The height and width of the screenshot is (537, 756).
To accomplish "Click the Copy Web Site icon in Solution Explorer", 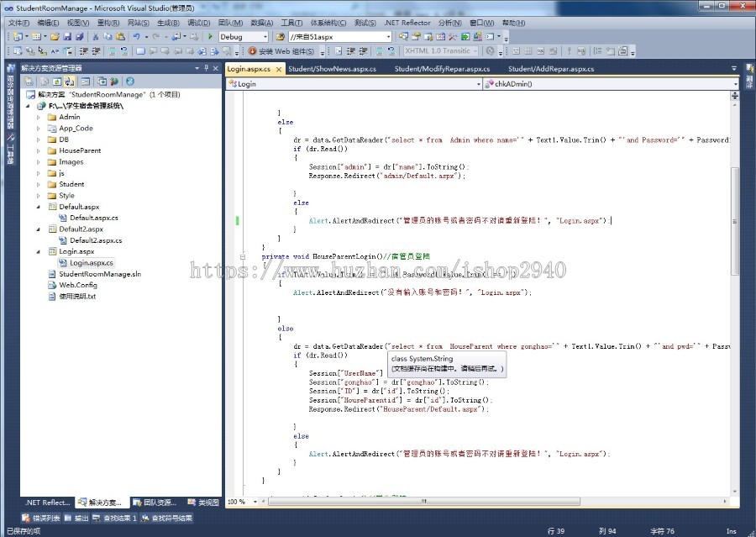I will coord(102,82).
